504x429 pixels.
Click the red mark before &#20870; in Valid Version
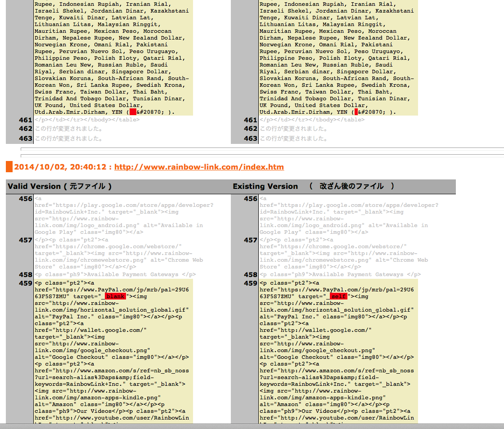[x=133, y=112]
